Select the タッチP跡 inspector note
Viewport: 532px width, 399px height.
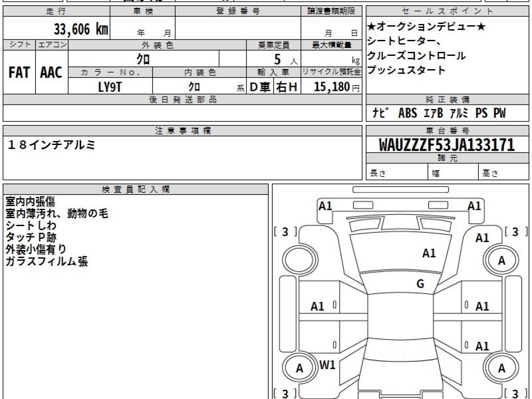pos(31,238)
